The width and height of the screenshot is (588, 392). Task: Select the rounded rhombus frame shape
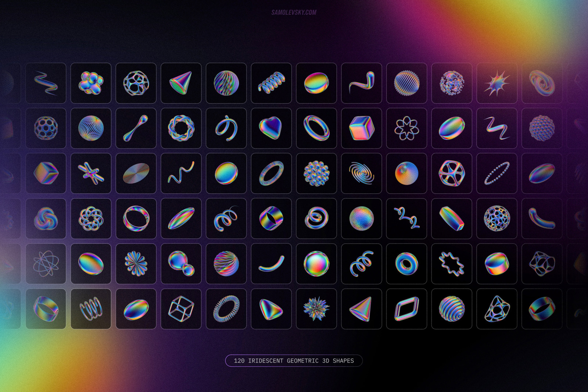pos(407,309)
